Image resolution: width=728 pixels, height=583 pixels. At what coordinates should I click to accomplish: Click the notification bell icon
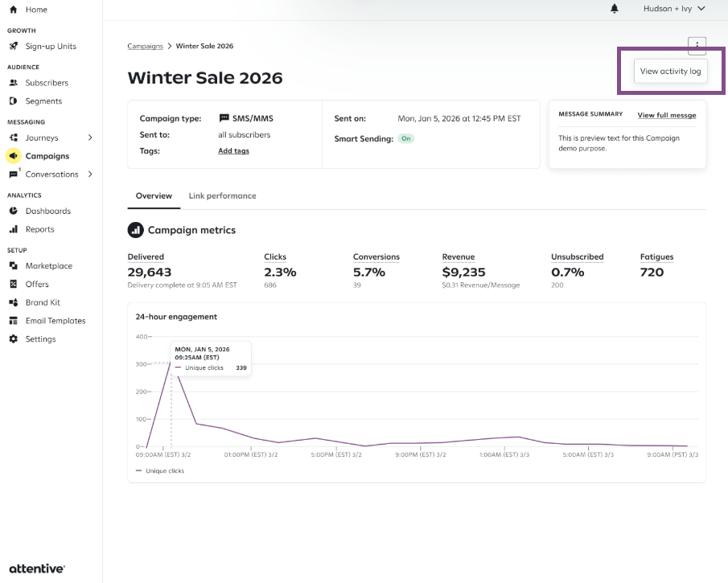pyautogui.click(x=615, y=9)
